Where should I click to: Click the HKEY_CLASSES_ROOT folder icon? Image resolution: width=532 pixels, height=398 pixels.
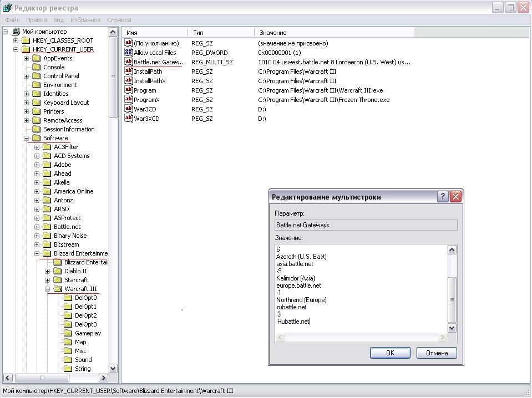(26, 40)
